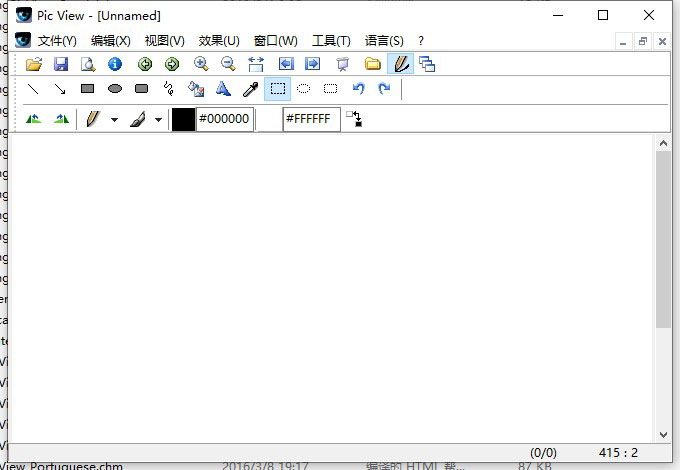The height and width of the screenshot is (470, 680).
Task: Minimize the inner document window
Action: (623, 42)
